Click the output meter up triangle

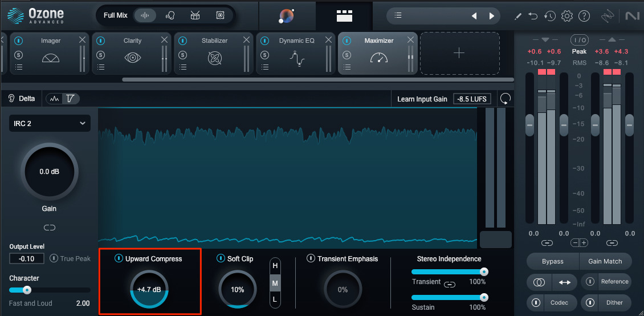(x=612, y=40)
